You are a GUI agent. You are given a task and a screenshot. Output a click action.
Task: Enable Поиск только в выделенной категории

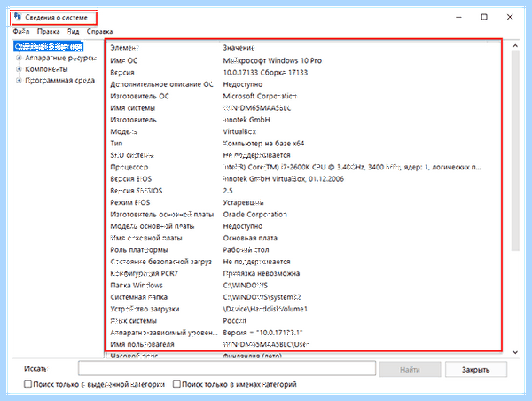pyautogui.click(x=27, y=384)
